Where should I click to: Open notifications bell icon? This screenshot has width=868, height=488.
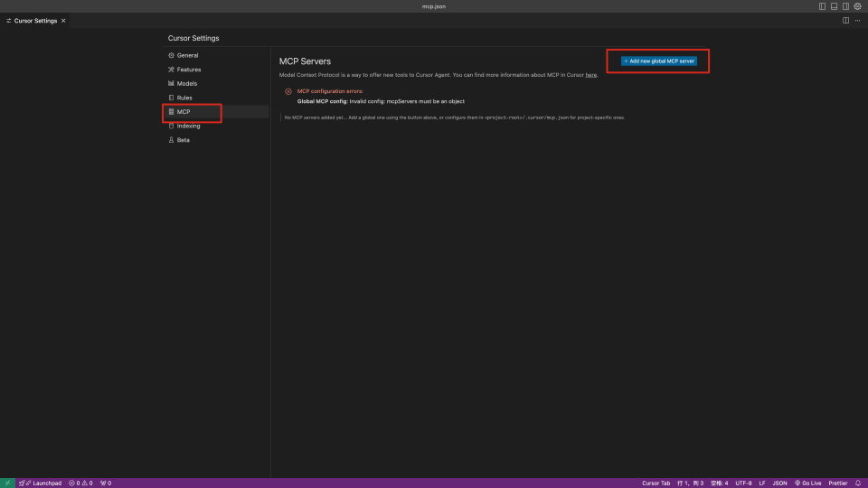click(858, 483)
